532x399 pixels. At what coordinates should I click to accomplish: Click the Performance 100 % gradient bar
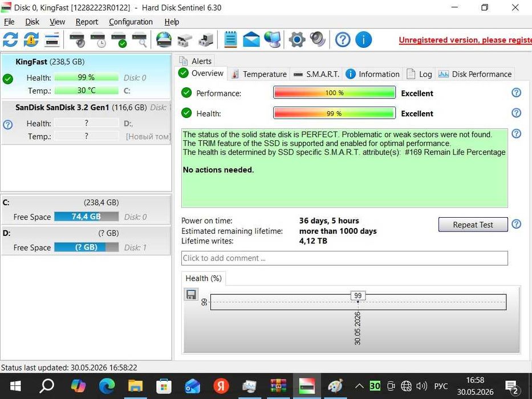coord(334,92)
